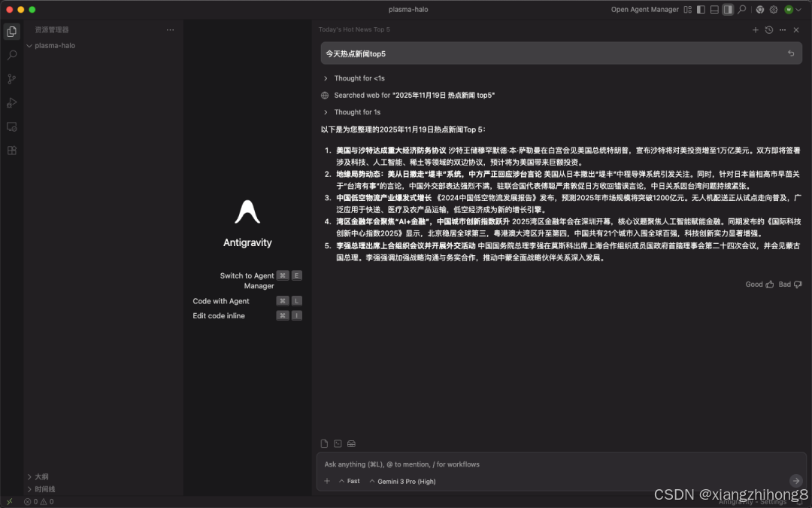812x508 pixels.
Task: Click the magnifier search icon in title bar
Action: click(741, 9)
